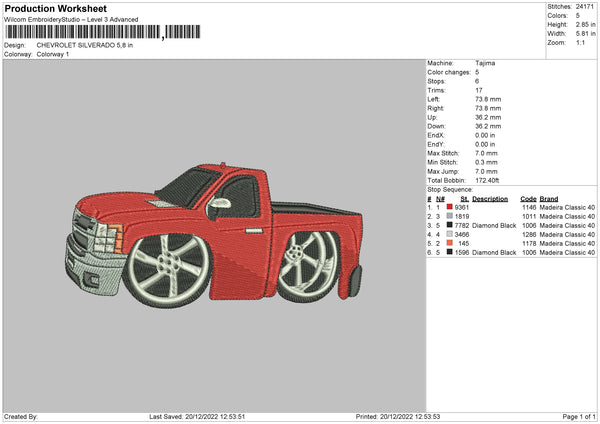Click the Total Bobbin value '172.40ft'
Viewport: 600px width, 424px height.
pos(487,180)
